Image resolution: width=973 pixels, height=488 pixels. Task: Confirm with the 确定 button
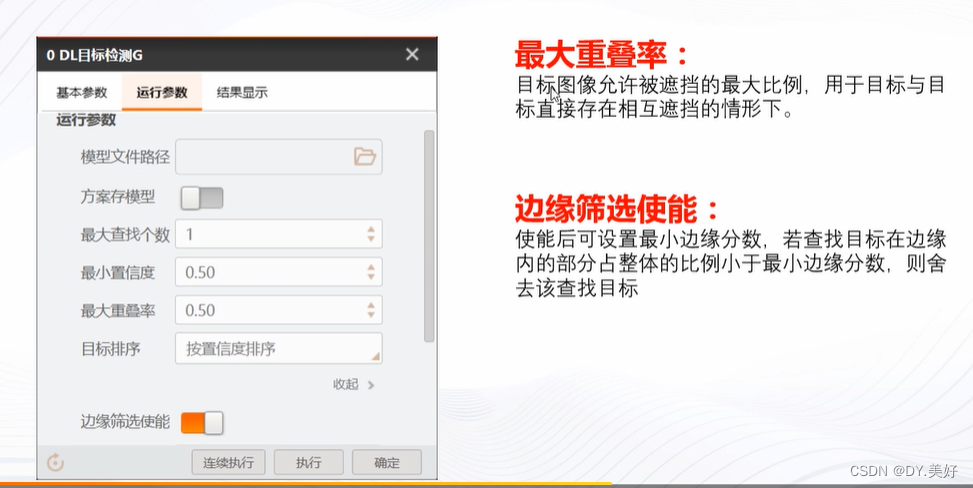click(387, 463)
